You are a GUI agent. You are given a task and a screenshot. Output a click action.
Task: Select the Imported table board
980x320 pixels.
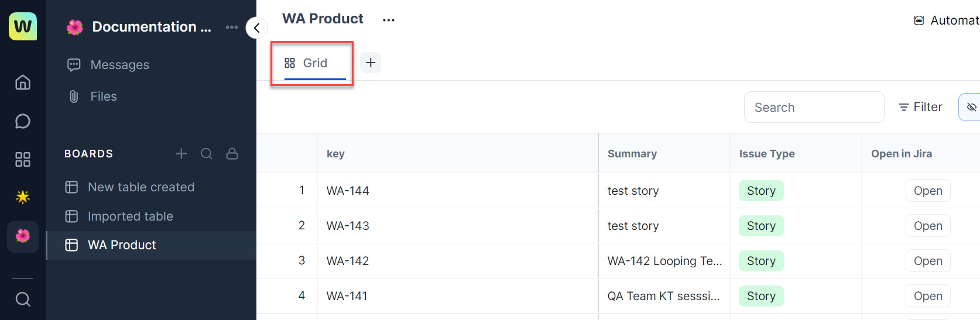point(130,216)
